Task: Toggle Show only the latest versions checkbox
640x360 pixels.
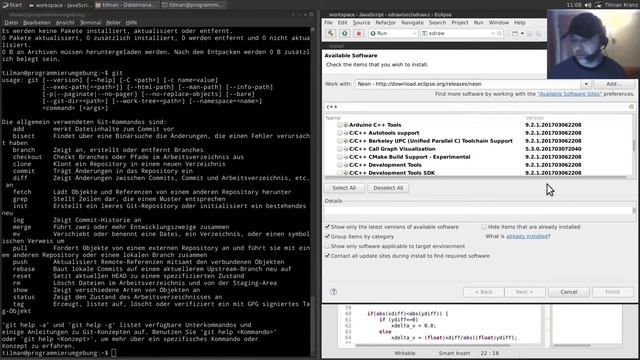Action: [x=327, y=227]
